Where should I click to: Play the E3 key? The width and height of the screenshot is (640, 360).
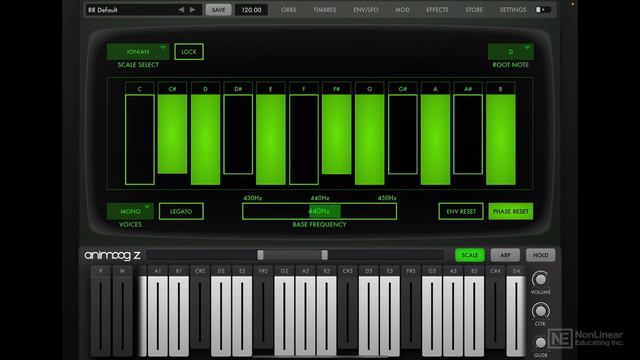coord(390,315)
